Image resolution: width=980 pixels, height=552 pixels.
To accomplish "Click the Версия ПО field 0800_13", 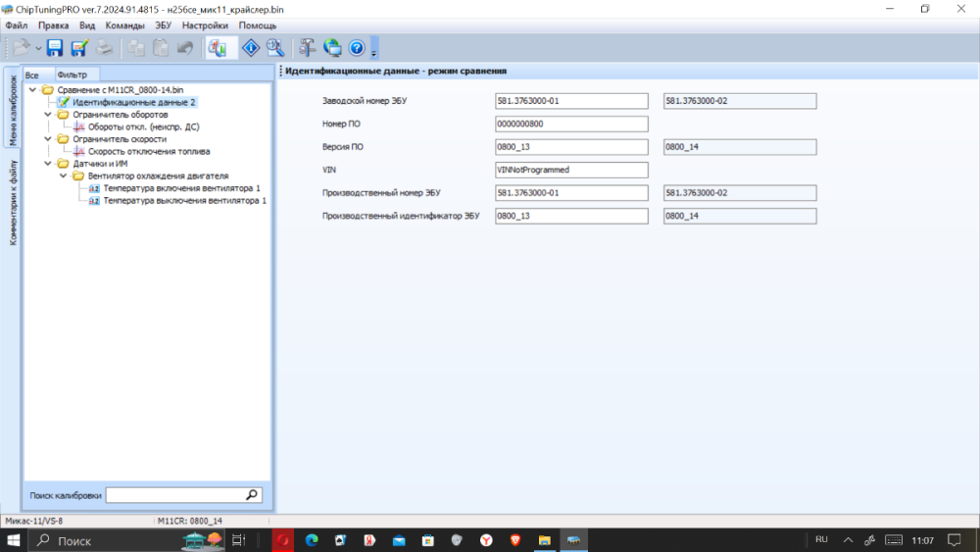I will [571, 147].
